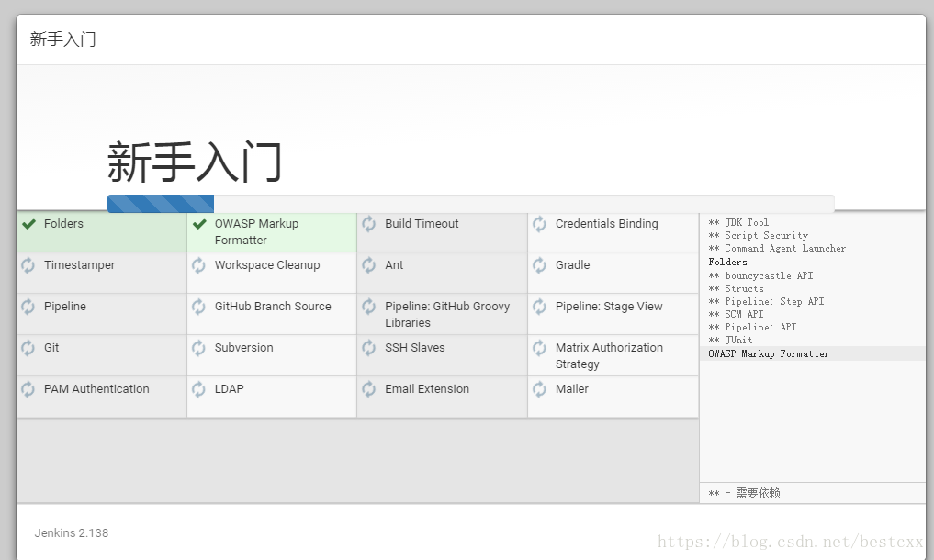Click the pending spinner icon for Pipeline
This screenshot has width=934, height=560.
pos(28,307)
